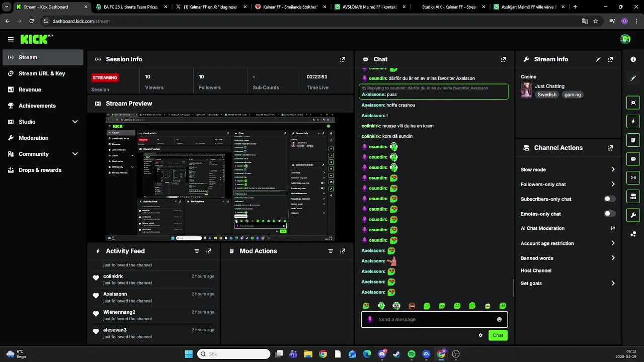Click the Send a message input field
This screenshot has width=644, height=362.
[434, 319]
